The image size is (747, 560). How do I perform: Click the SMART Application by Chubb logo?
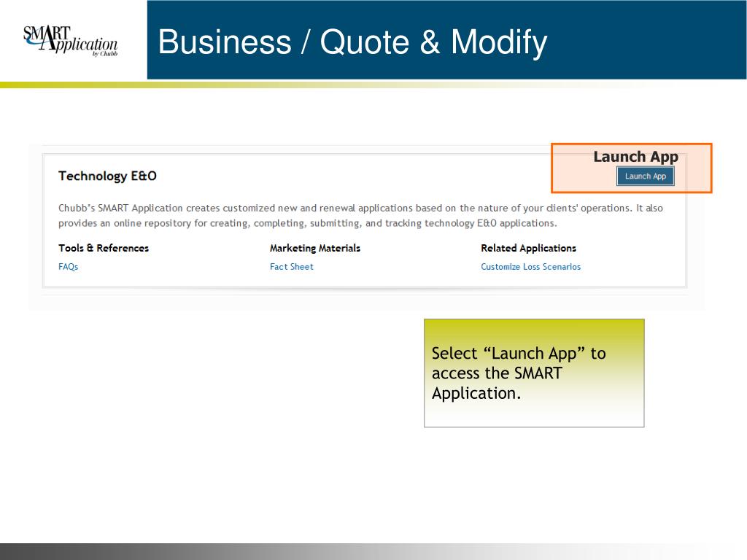70,41
